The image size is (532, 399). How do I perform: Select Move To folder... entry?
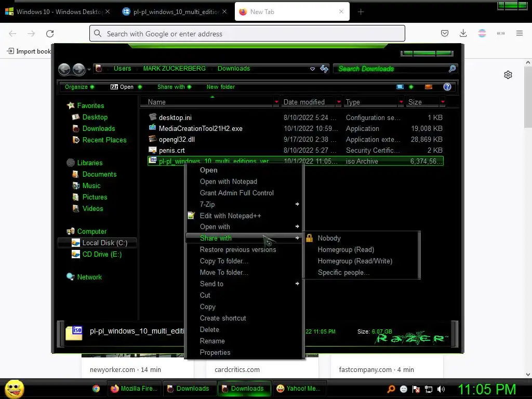[244, 272]
